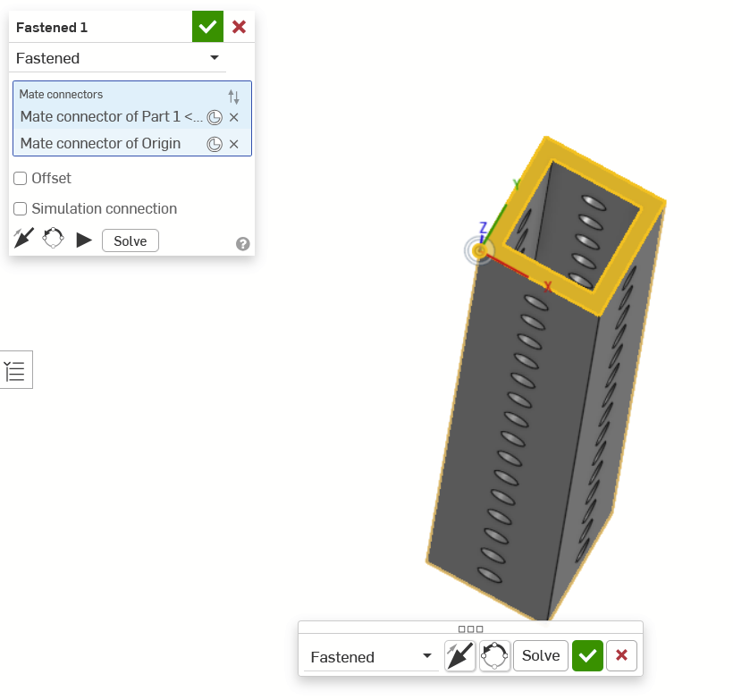Image resolution: width=733 pixels, height=700 pixels.
Task: Open the Fastened dropdown in the floating toolbar
Action: (371, 656)
